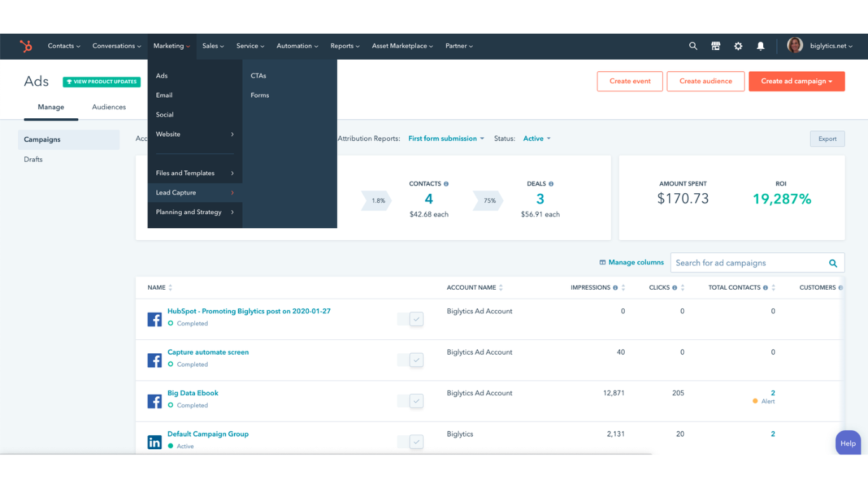Click the Create audience button

[705, 81]
